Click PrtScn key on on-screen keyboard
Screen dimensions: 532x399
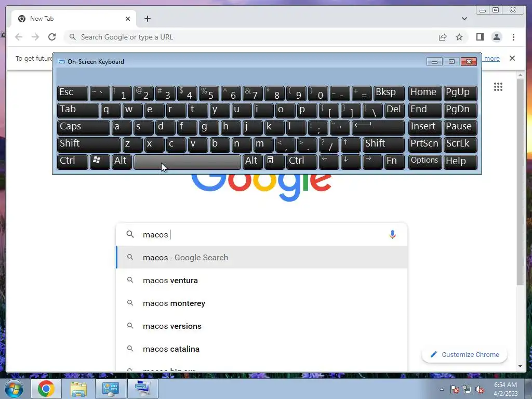(425, 144)
